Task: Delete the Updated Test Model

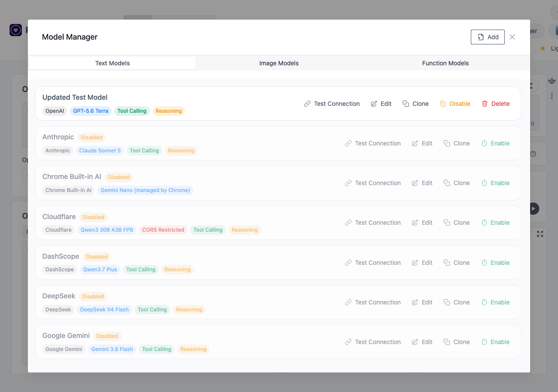Action: 496,104
